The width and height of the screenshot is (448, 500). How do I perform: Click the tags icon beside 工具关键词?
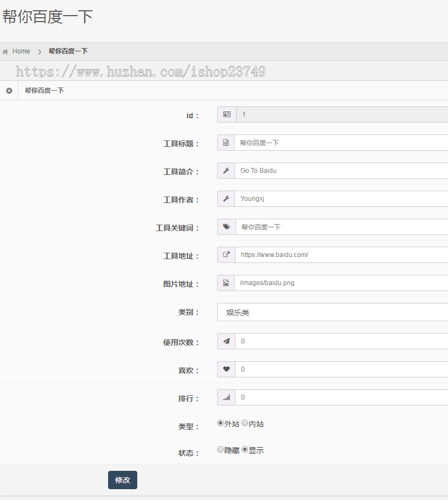226,227
